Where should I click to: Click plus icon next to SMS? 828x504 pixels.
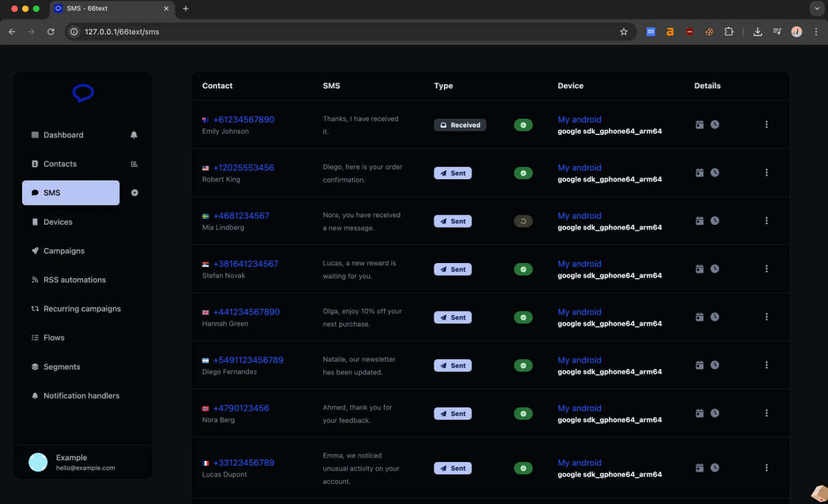[134, 193]
